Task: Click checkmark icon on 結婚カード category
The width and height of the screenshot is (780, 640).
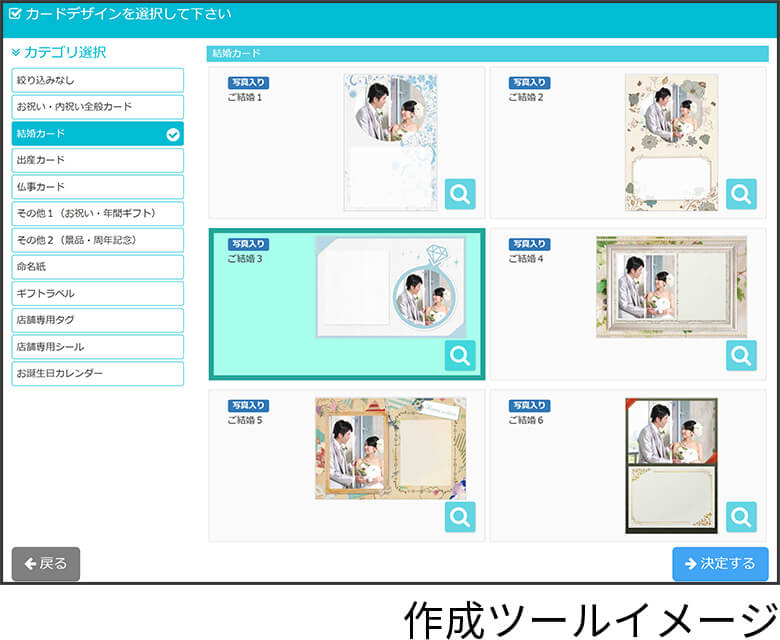Action: [173, 134]
